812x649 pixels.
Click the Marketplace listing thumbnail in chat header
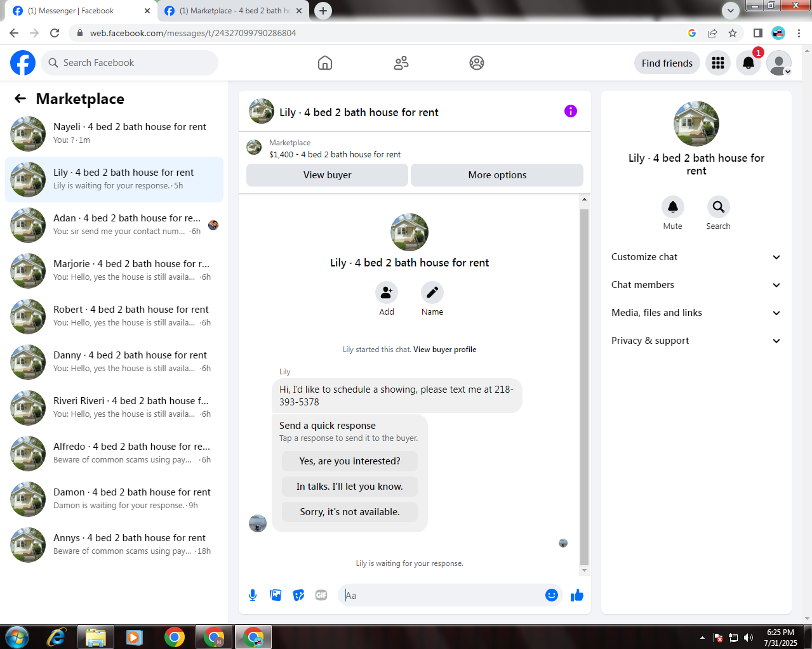point(254,147)
